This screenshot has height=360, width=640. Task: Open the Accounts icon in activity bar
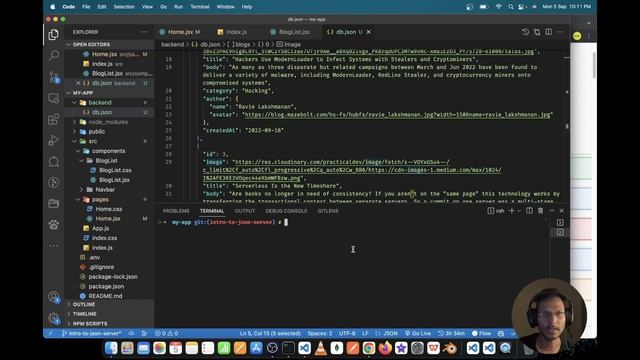coord(53,297)
